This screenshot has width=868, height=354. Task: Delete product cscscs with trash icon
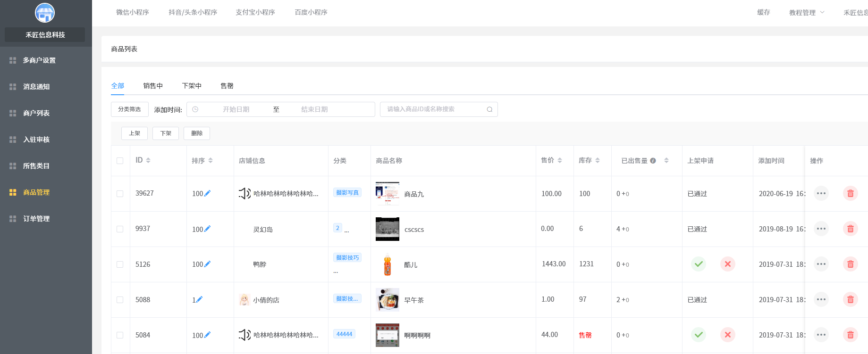pyautogui.click(x=851, y=229)
